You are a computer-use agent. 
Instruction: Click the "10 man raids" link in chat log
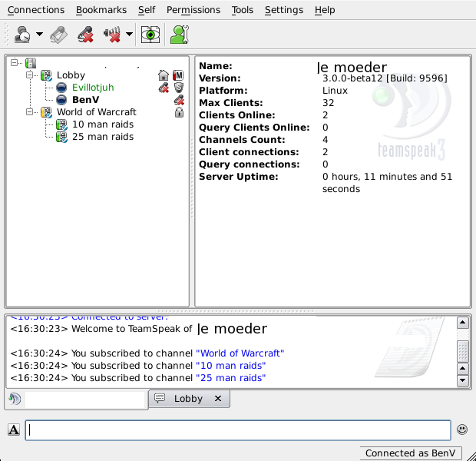click(x=231, y=365)
